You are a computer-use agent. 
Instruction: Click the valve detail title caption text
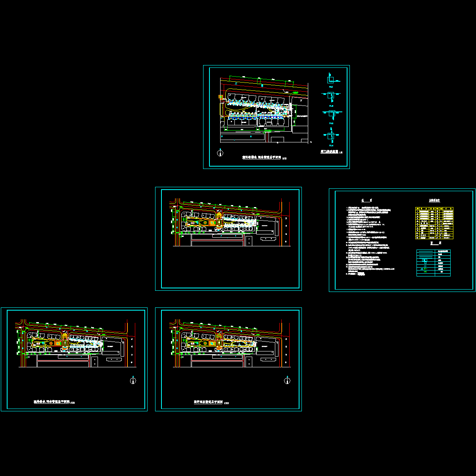pos(330,152)
